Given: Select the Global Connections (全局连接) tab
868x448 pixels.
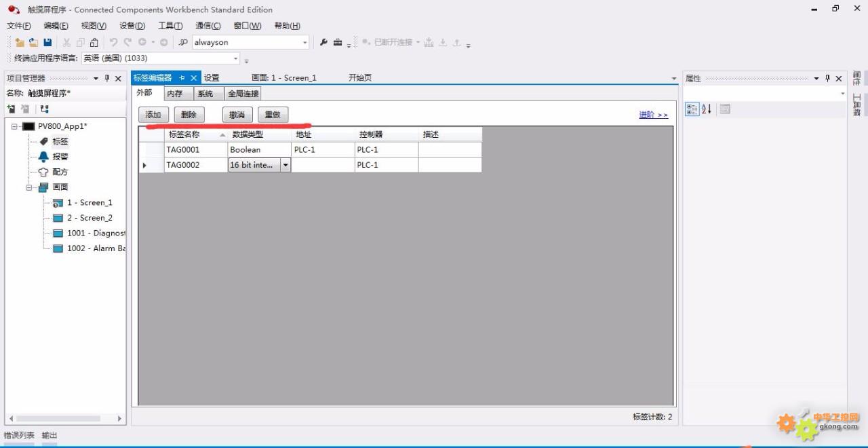Looking at the screenshot, I should click(x=243, y=94).
